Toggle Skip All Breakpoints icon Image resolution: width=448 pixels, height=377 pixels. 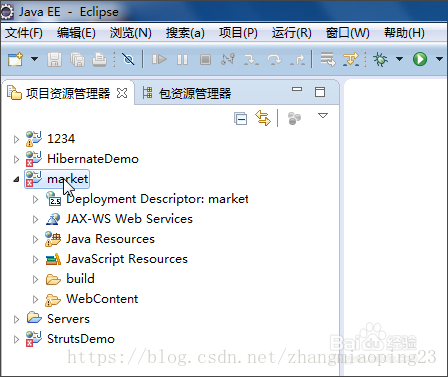[x=128, y=60]
